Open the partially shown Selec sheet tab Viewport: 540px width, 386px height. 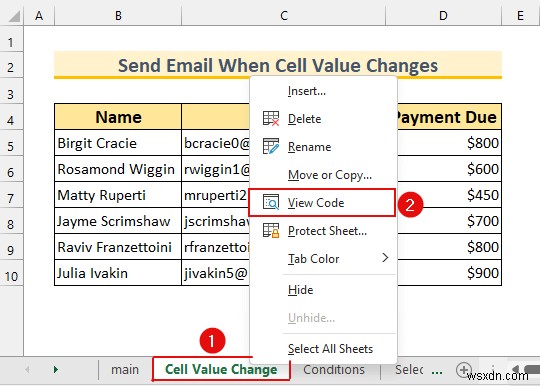coord(409,369)
